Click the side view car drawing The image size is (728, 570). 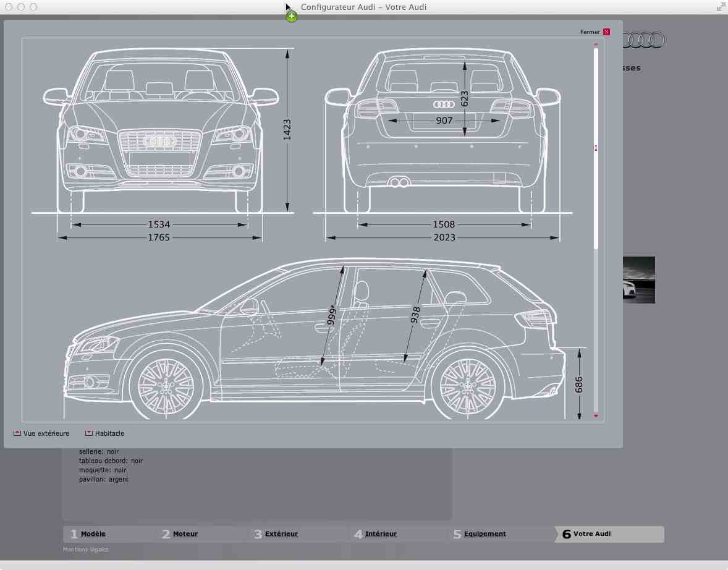click(x=315, y=339)
